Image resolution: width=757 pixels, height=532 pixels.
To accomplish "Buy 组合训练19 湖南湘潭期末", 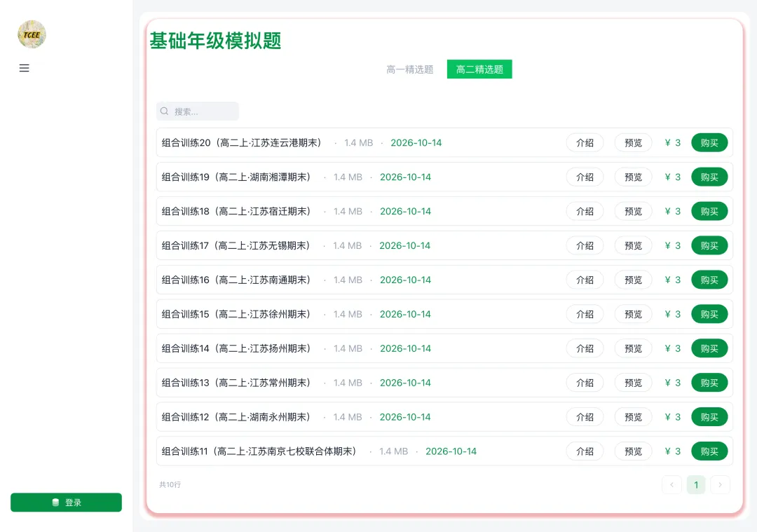I will [x=709, y=177].
